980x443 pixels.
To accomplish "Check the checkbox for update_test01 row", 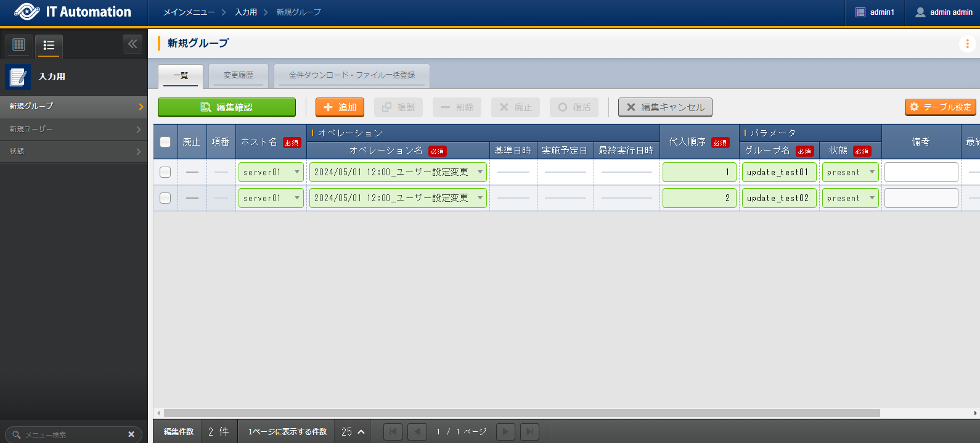I will click(x=165, y=172).
